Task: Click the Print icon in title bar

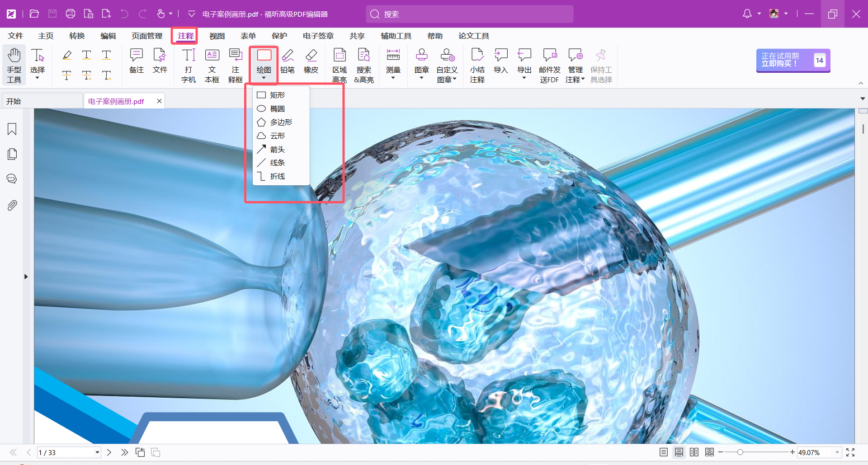Action: pos(71,14)
